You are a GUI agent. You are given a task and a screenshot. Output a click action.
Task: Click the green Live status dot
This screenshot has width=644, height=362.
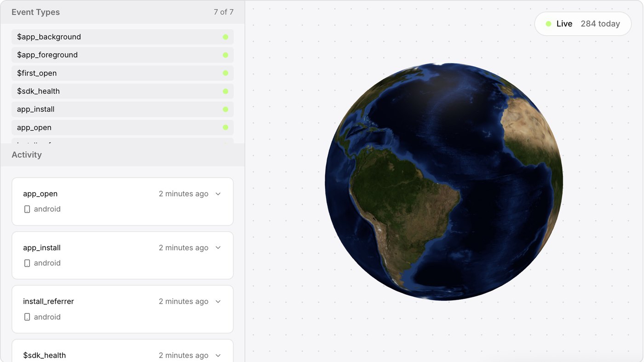[548, 24]
